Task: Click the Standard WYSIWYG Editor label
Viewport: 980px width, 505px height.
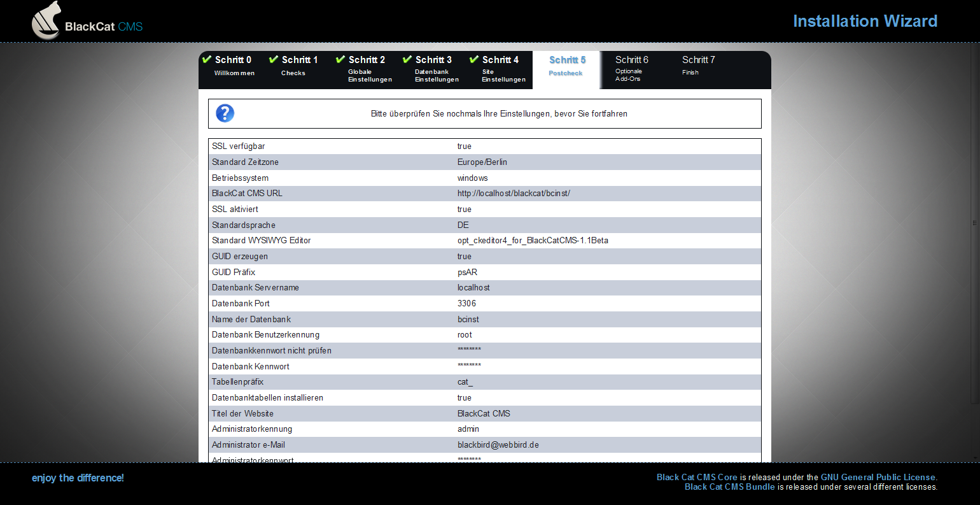Action: 262,241
